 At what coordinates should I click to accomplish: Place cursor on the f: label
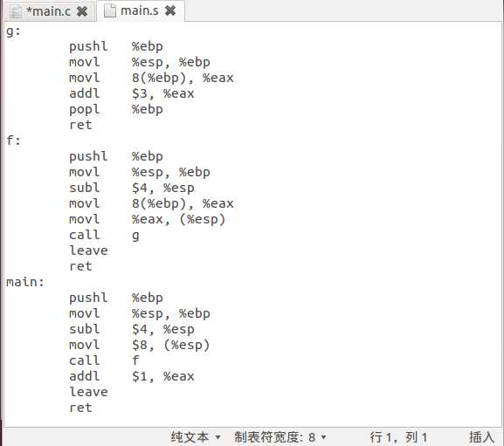click(13, 141)
